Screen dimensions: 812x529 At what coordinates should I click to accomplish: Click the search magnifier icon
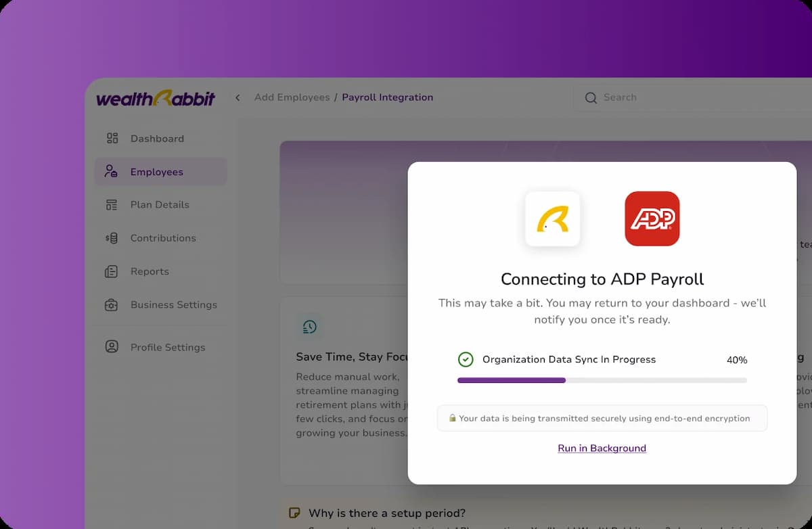click(591, 97)
